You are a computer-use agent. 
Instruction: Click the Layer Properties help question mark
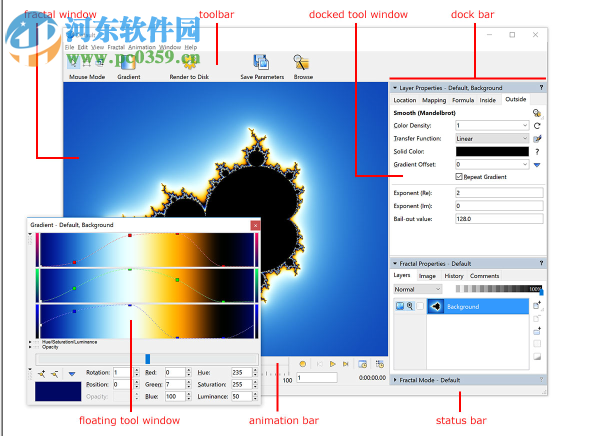coord(541,88)
